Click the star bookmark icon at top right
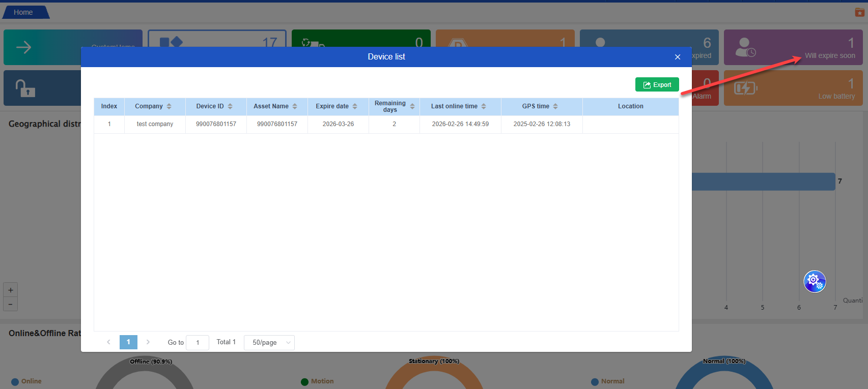This screenshot has width=868, height=389. pos(859,12)
